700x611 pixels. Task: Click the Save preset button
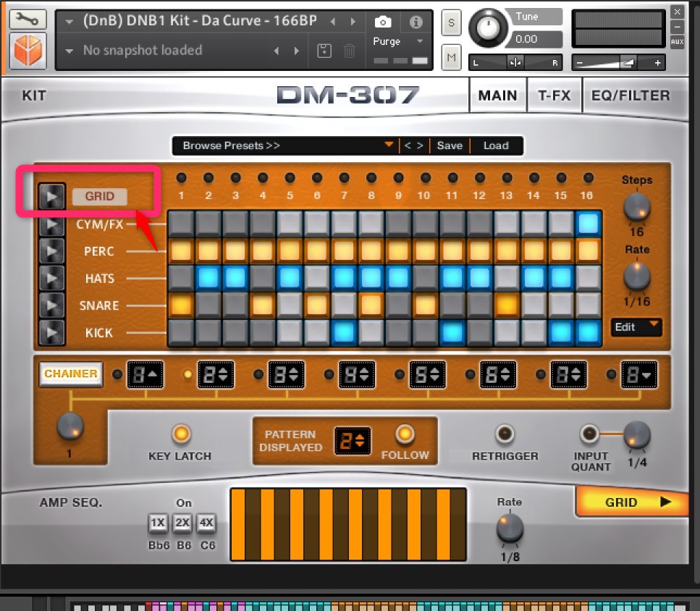[x=449, y=146]
